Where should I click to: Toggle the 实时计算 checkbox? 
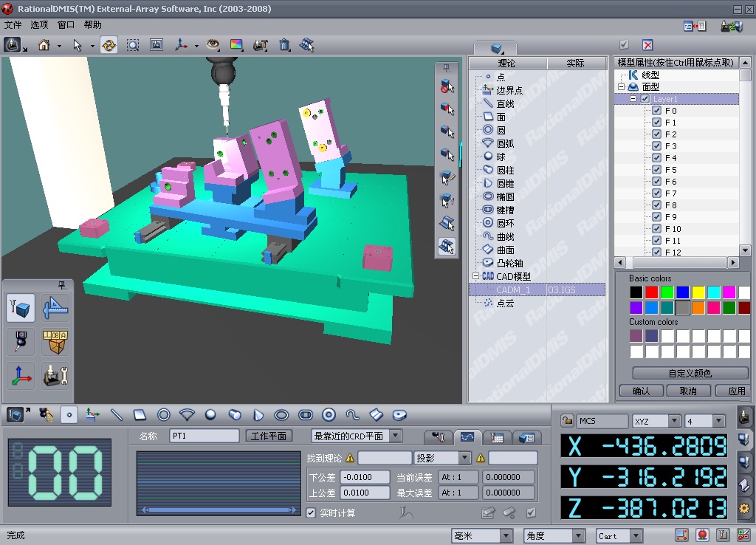coord(311,513)
